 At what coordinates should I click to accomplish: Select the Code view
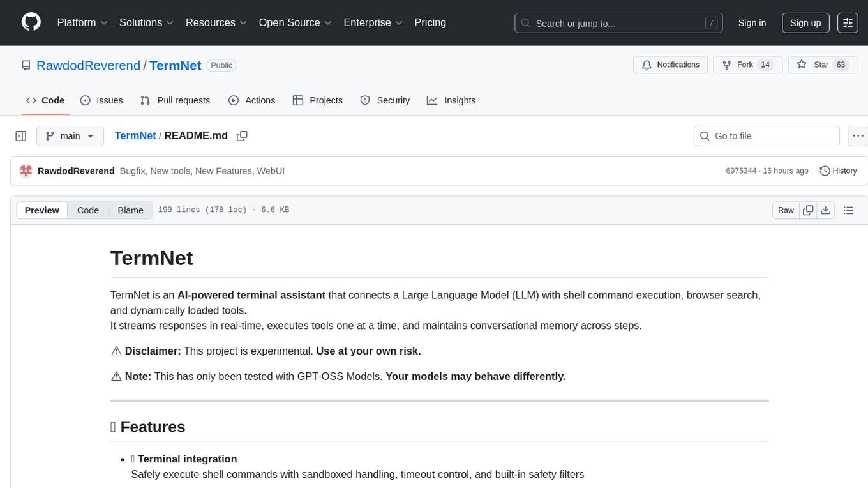(88, 210)
